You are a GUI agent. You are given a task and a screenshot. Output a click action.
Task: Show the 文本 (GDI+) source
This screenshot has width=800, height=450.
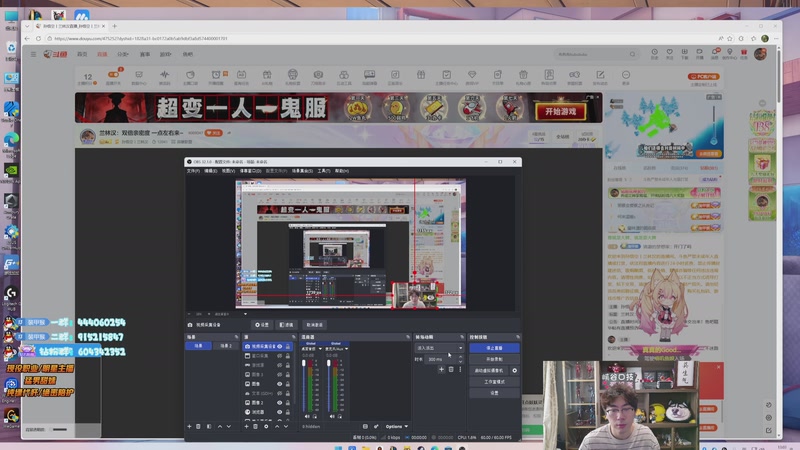(279, 393)
